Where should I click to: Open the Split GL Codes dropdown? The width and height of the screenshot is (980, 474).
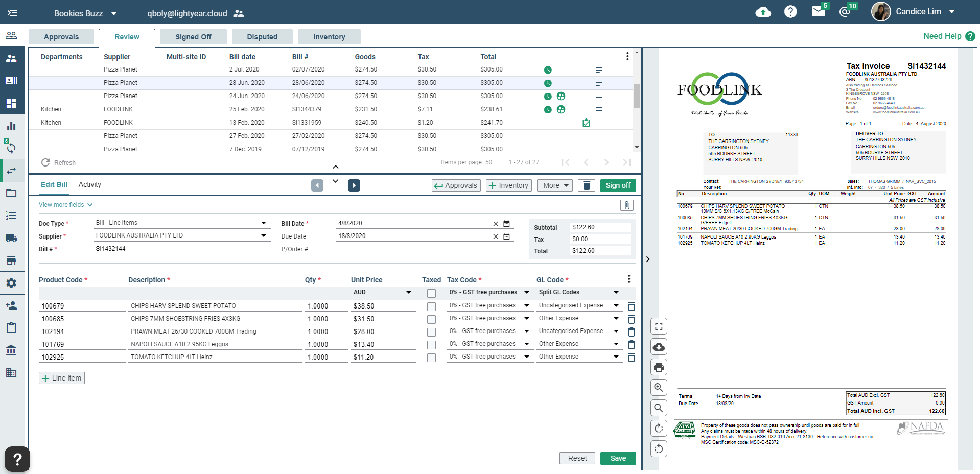point(579,292)
